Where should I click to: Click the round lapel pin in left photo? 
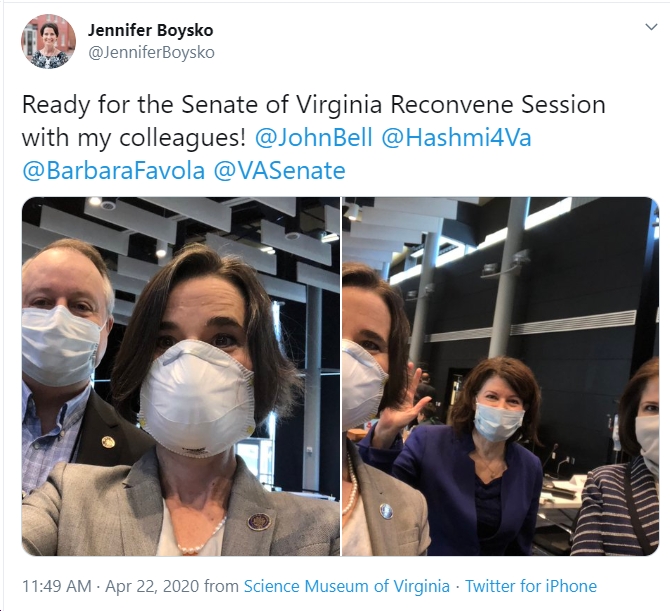[259, 522]
